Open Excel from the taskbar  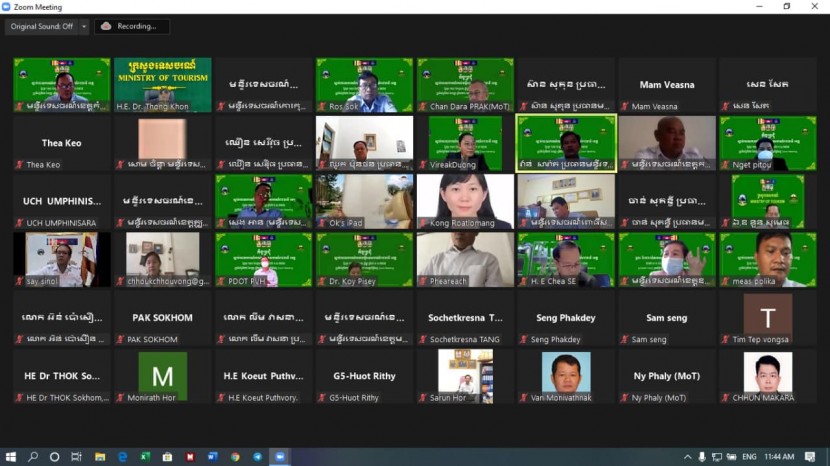(145, 457)
